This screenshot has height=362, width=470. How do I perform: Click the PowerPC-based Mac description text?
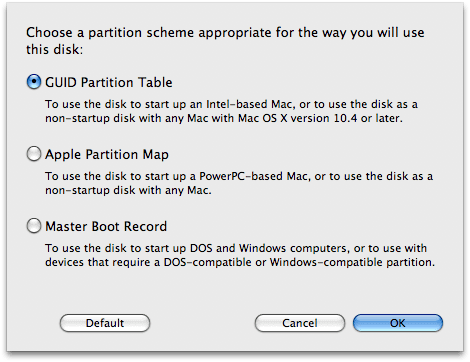coord(239,183)
